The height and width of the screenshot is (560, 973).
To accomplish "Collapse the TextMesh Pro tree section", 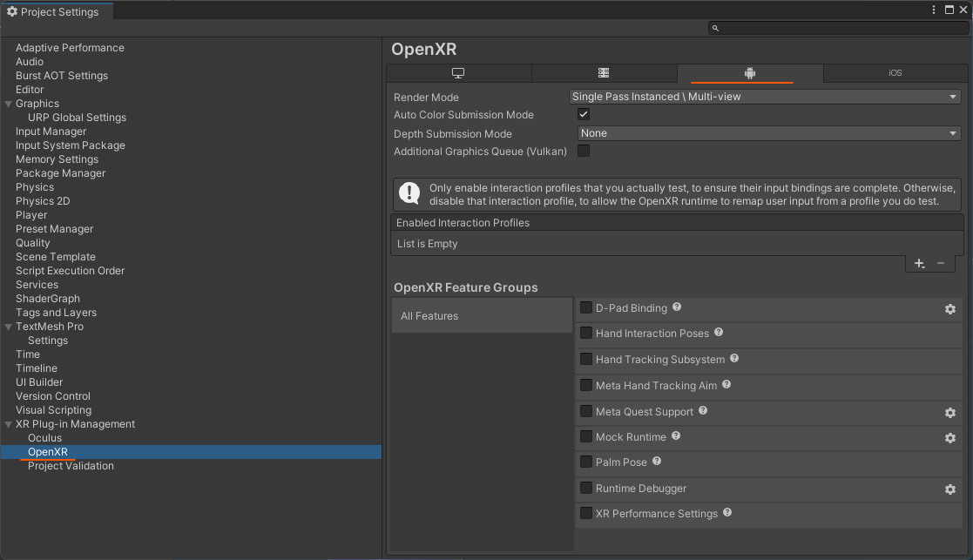I will 9,327.
